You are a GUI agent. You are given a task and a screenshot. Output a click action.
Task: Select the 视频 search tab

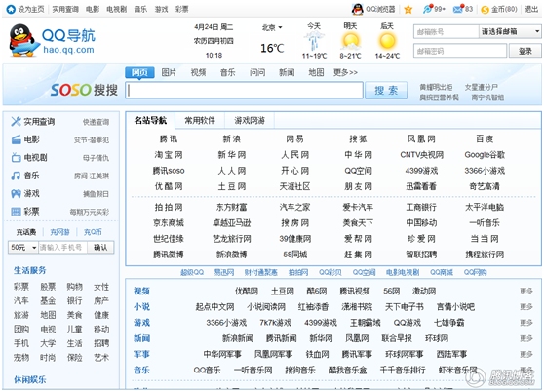tap(198, 72)
